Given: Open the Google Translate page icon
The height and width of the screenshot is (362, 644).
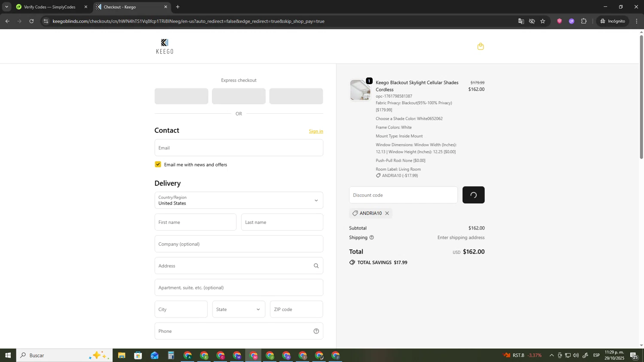Looking at the screenshot, I should pos(521,21).
